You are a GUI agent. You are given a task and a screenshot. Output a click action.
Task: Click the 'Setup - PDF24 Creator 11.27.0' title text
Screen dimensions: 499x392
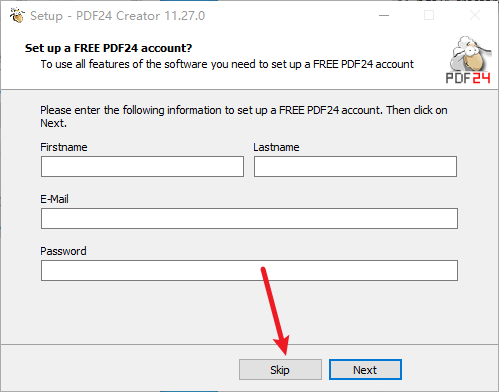tap(117, 16)
